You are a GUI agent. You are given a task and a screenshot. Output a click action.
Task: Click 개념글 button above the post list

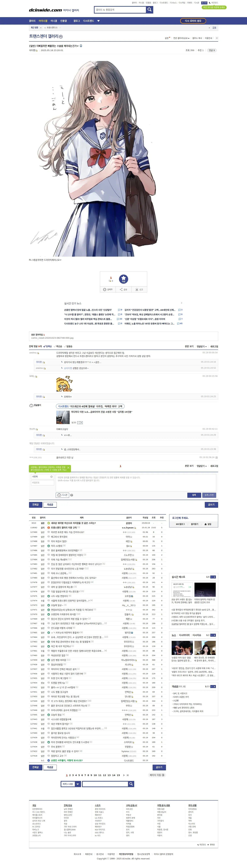pos(50,504)
